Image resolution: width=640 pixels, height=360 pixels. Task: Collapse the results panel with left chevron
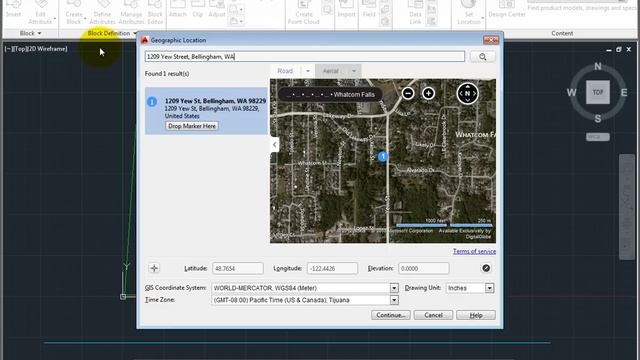pyautogui.click(x=275, y=144)
